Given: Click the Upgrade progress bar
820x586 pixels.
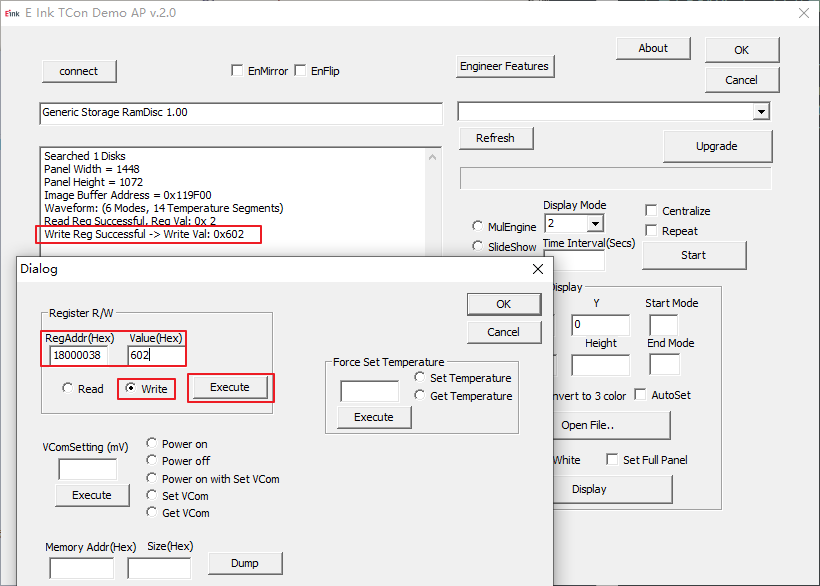Looking at the screenshot, I should [x=616, y=179].
